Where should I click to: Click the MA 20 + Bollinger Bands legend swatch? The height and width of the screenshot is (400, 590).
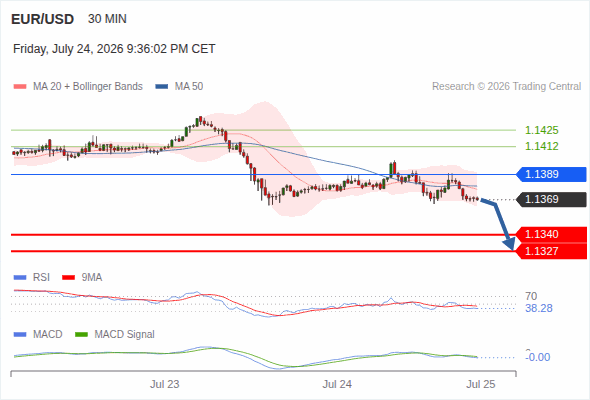tap(20, 87)
